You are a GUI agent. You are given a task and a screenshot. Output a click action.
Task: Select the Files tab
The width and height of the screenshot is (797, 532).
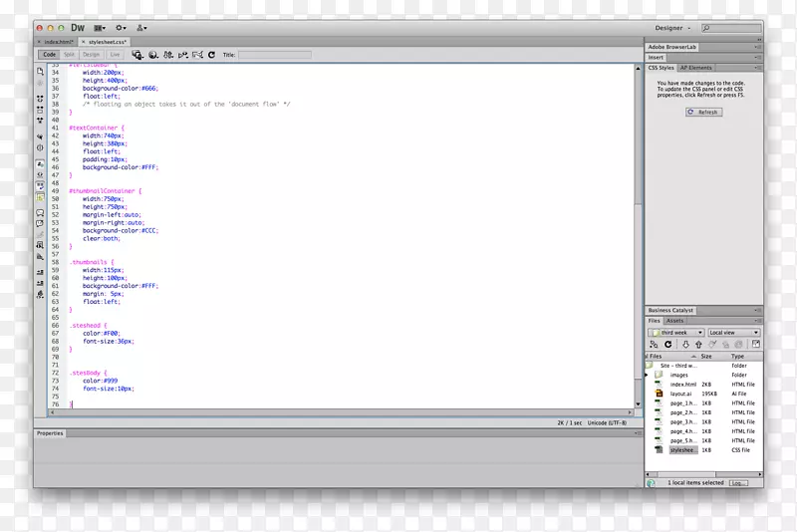654,321
